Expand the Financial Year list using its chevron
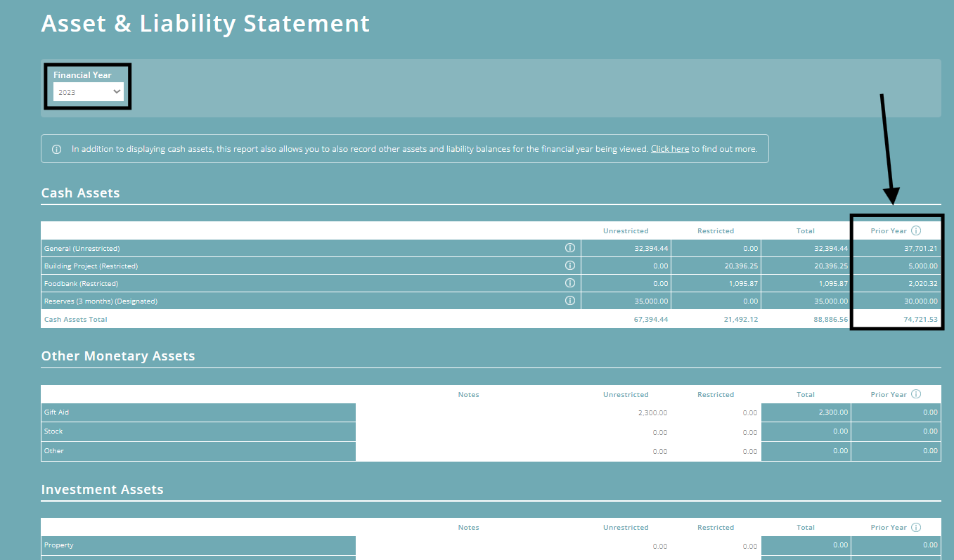The width and height of the screenshot is (954, 560). point(117,91)
